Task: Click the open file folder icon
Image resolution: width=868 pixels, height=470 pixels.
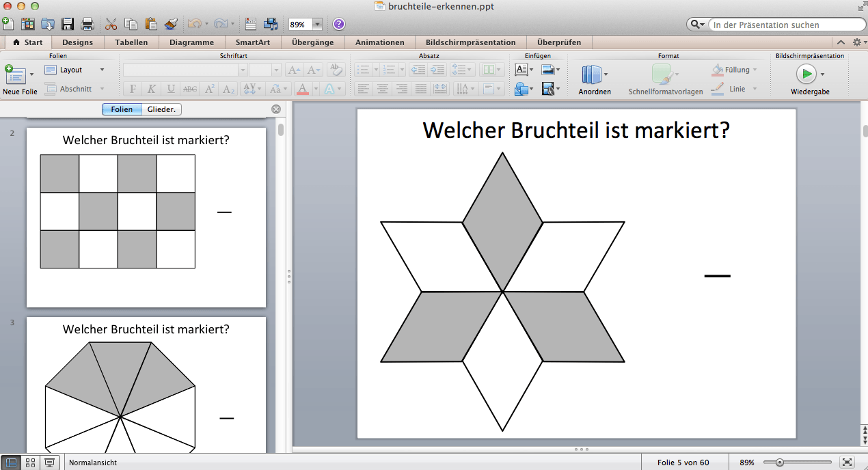Action: 48,24
